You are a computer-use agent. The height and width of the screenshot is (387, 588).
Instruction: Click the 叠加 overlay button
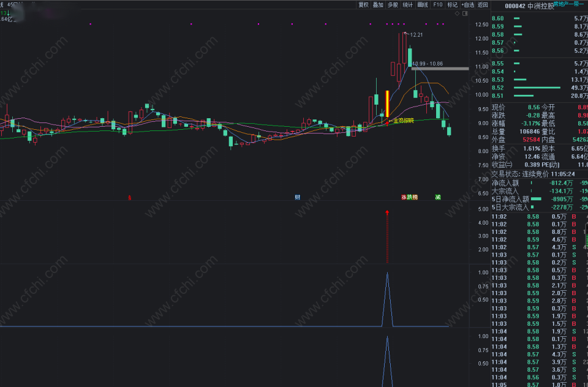[x=378, y=5]
